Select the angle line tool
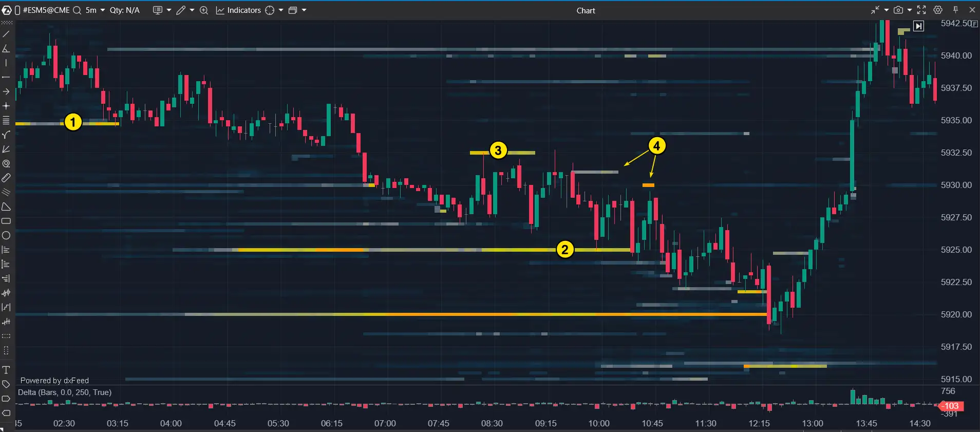Image resolution: width=980 pixels, height=432 pixels. point(6,48)
